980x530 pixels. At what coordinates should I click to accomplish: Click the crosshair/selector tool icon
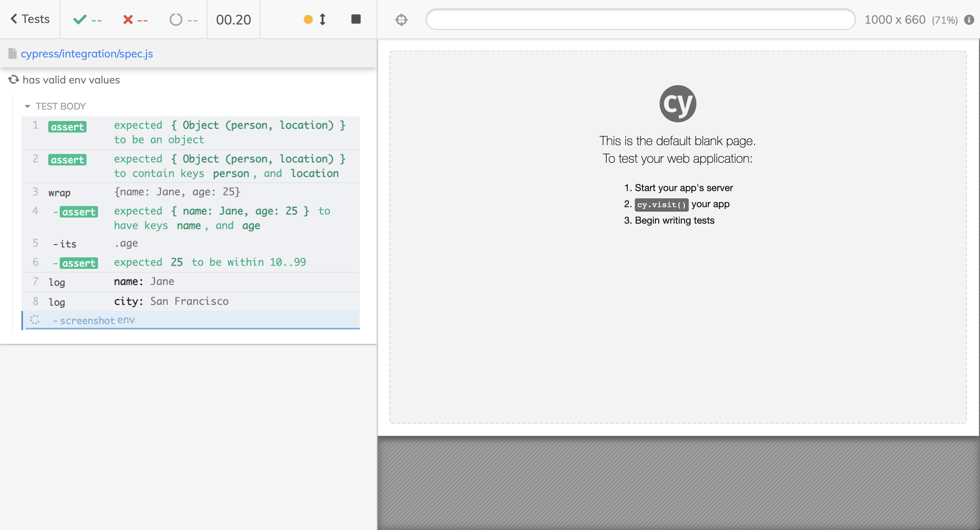pos(401,19)
